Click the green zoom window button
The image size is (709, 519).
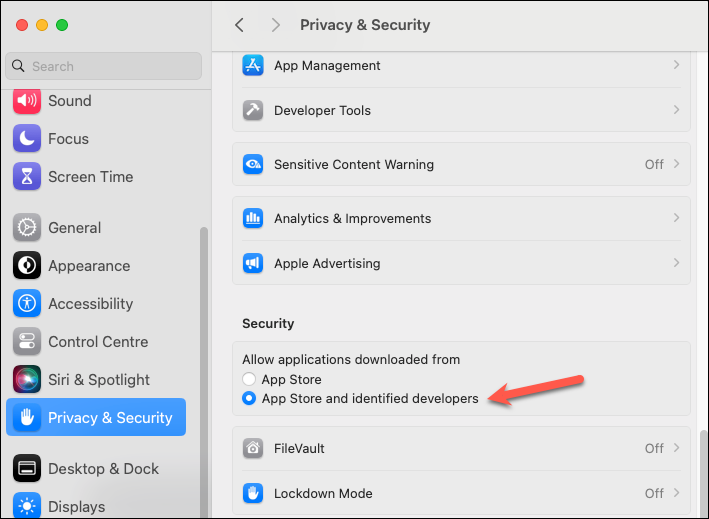pos(62,25)
